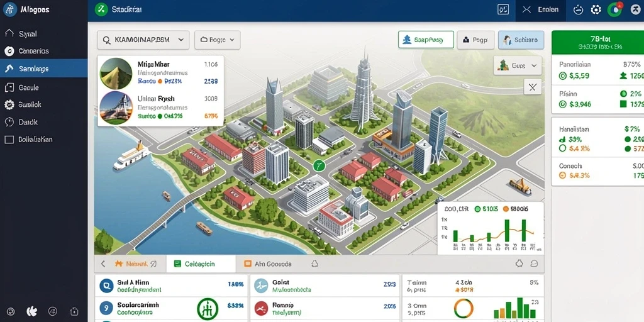Click the settings gear icon in top bar
This screenshot has height=322, width=644.
click(596, 10)
